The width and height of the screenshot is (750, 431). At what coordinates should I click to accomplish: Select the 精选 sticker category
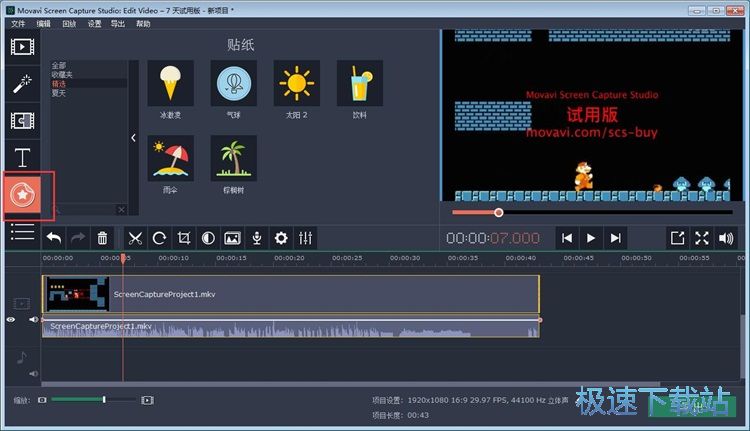pyautogui.click(x=59, y=84)
